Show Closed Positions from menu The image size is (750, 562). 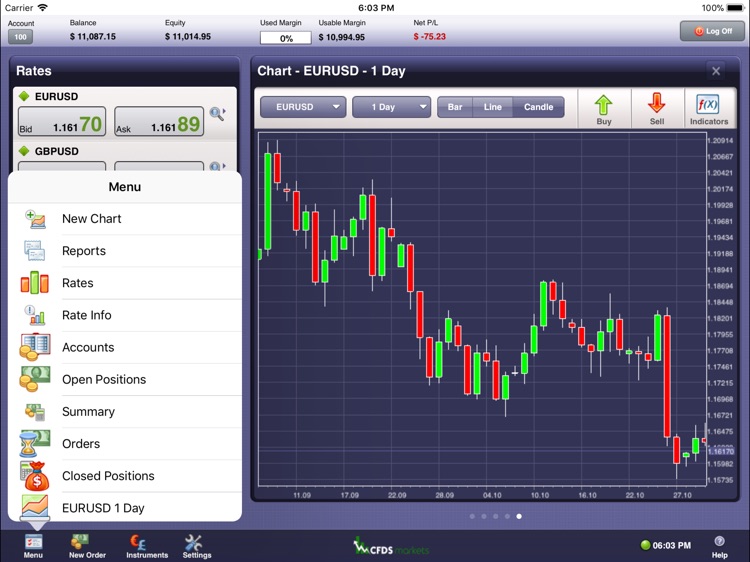[125, 476]
